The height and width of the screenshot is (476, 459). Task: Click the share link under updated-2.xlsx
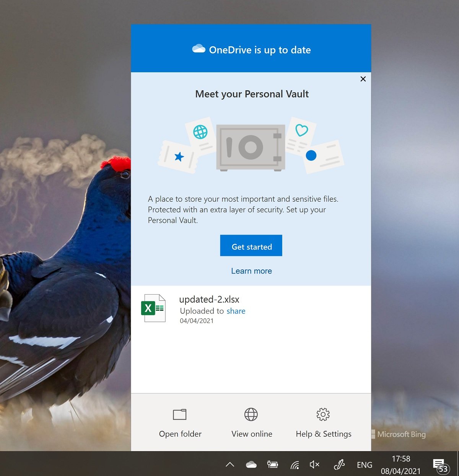click(236, 311)
